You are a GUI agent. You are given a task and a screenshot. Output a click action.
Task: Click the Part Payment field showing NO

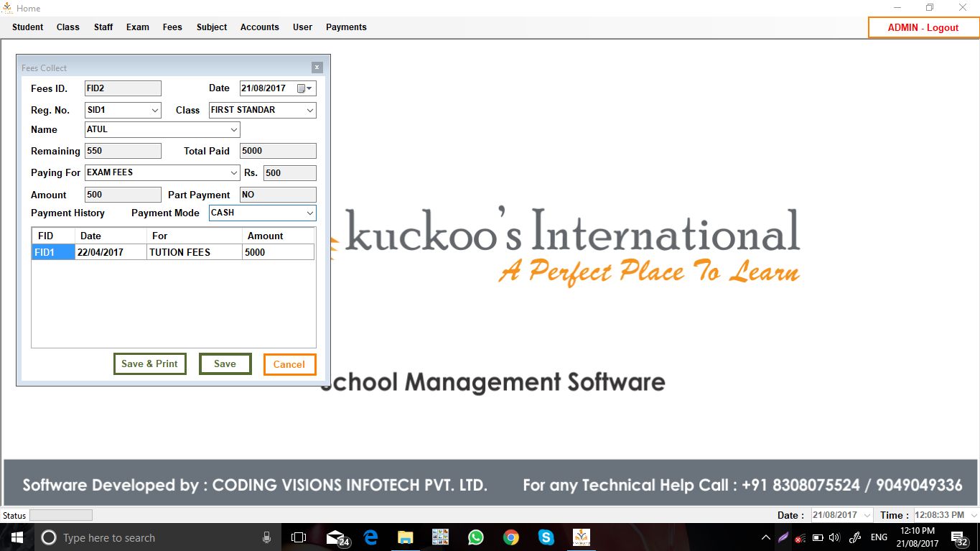[278, 195]
